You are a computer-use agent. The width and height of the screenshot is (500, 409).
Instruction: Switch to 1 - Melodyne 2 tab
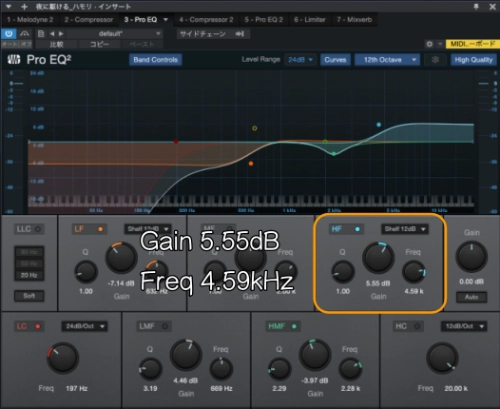[x=30, y=20]
